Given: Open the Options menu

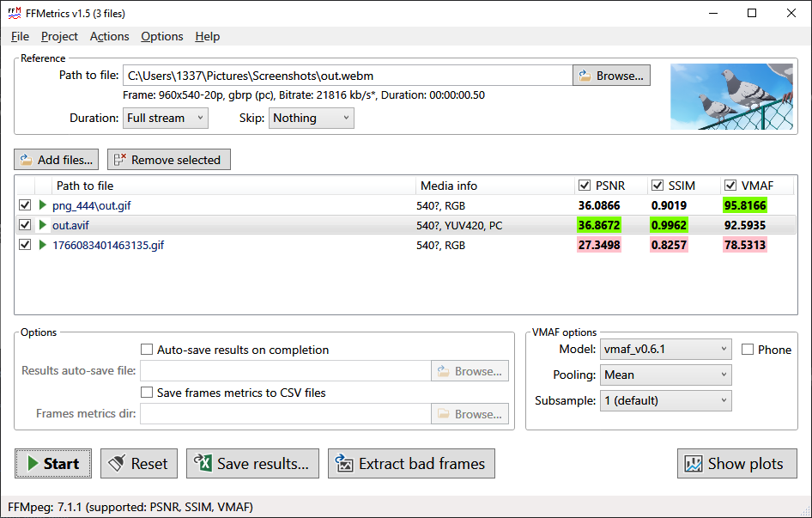Looking at the screenshot, I should (x=162, y=36).
